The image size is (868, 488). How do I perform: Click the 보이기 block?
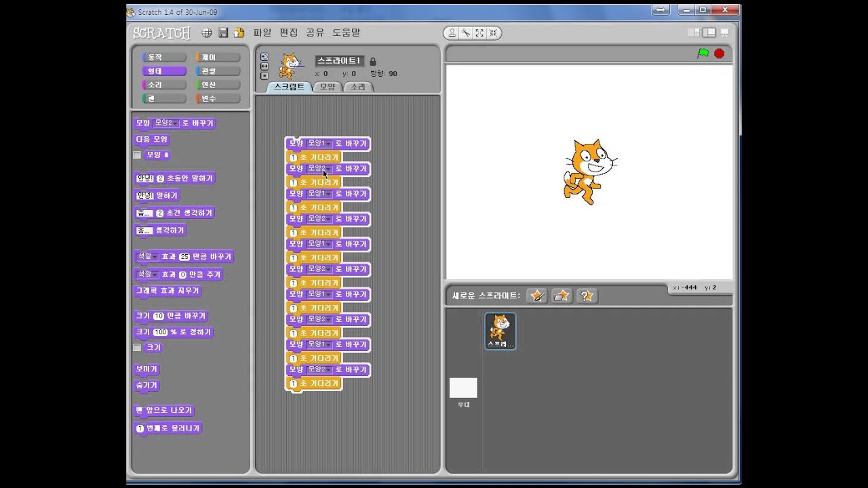tap(146, 369)
